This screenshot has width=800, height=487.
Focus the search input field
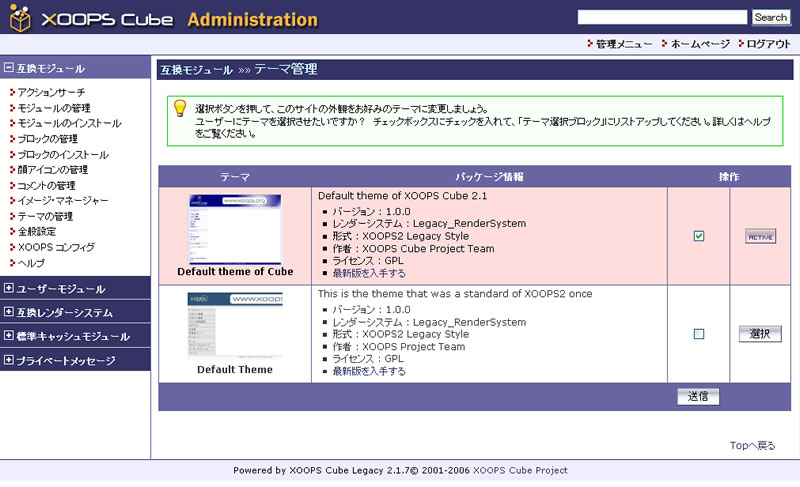point(662,17)
